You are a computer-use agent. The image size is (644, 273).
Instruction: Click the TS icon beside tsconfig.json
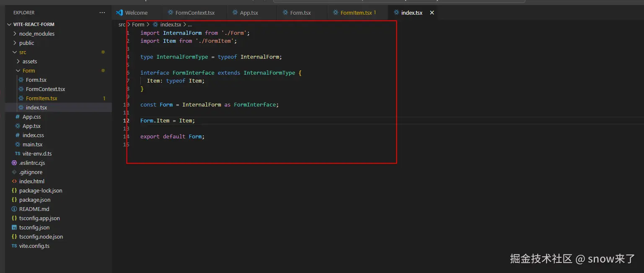(x=14, y=227)
